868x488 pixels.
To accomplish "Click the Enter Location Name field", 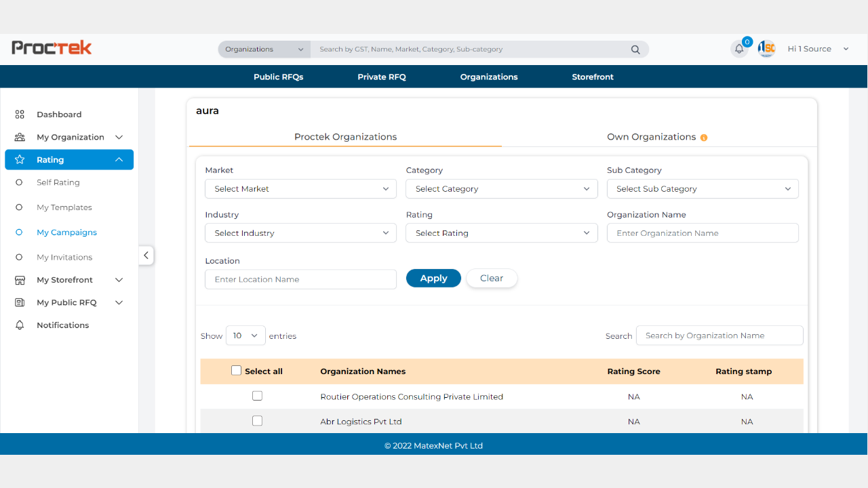I will [300, 279].
